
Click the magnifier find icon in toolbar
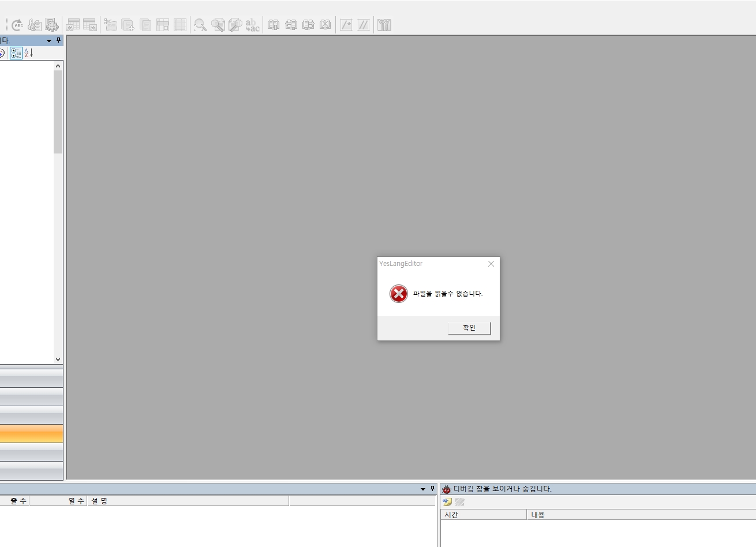tap(200, 25)
